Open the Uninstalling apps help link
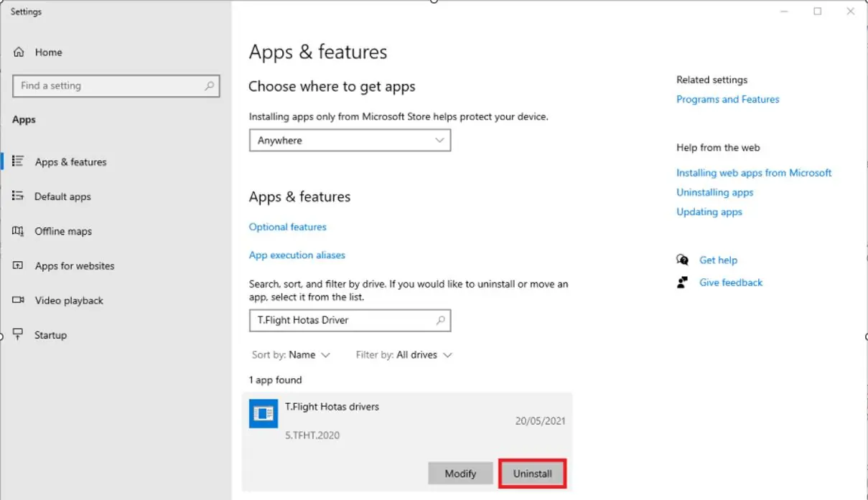 pos(714,192)
